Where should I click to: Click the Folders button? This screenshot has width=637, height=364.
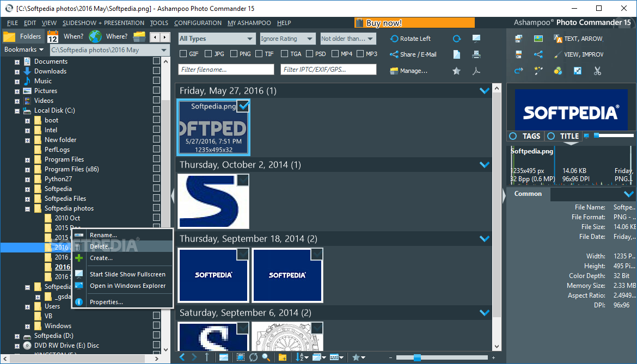coord(23,36)
